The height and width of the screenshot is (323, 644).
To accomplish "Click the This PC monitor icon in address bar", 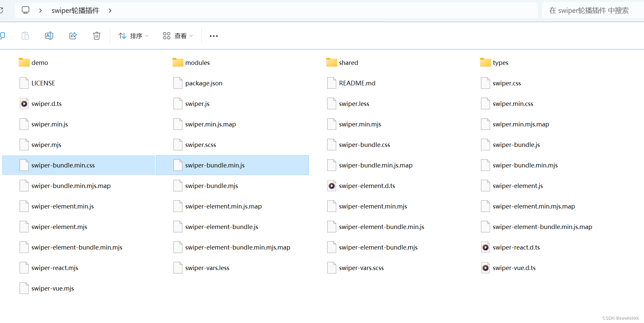I will click(26, 10).
